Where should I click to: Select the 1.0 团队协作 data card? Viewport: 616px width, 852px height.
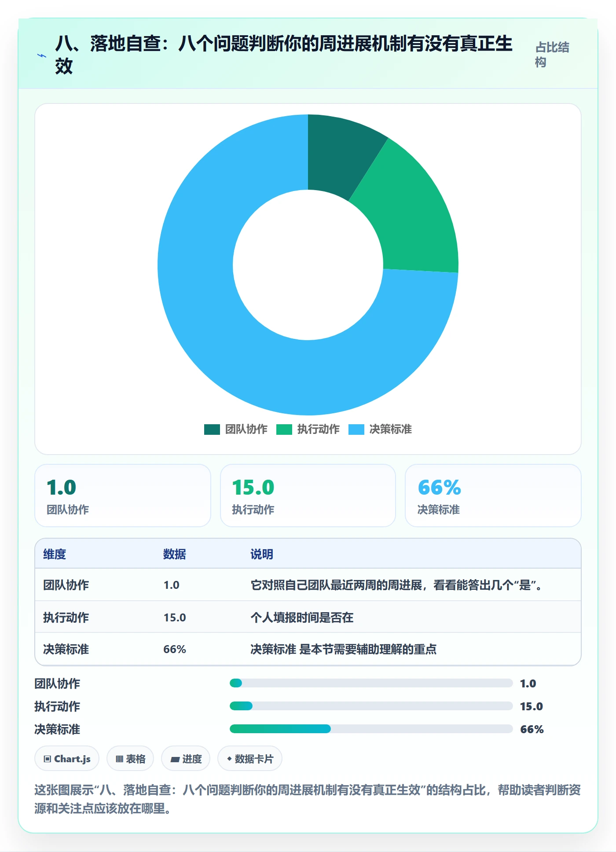click(123, 496)
